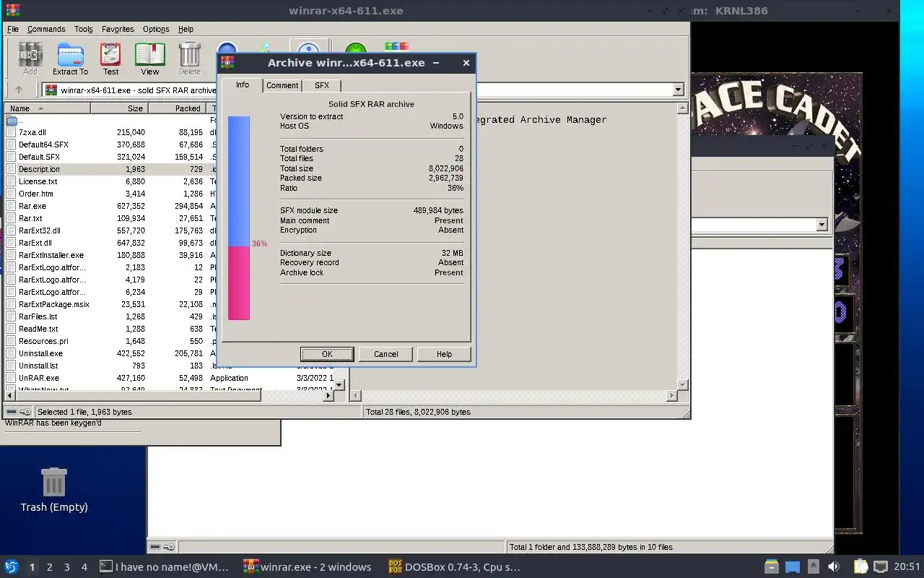Click the comment pane scrollbar down arrow
924x578 pixels.
[682, 384]
